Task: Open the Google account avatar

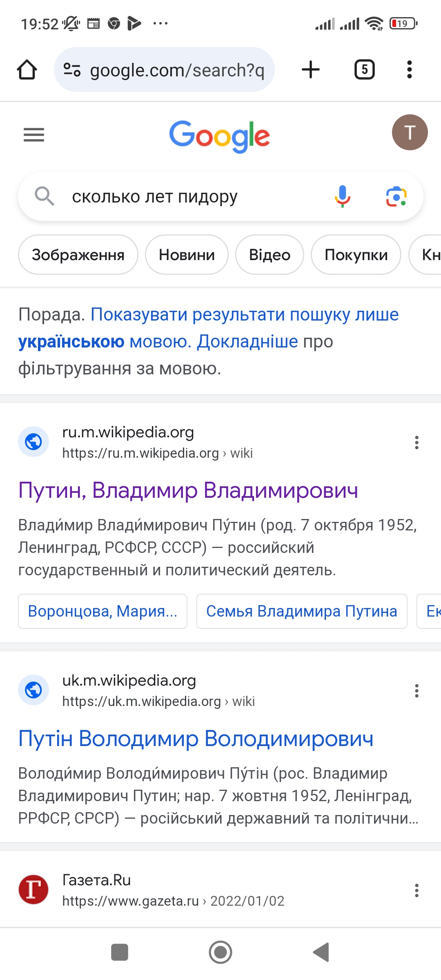Action: [410, 132]
